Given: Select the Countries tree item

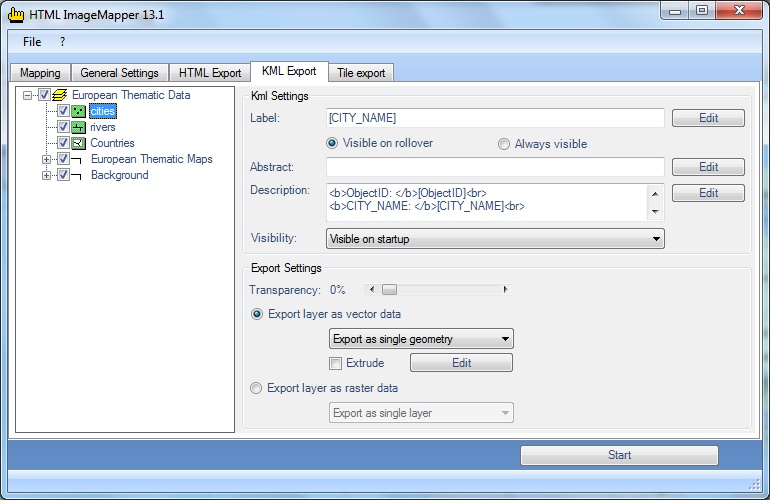Looking at the screenshot, I should [112, 143].
